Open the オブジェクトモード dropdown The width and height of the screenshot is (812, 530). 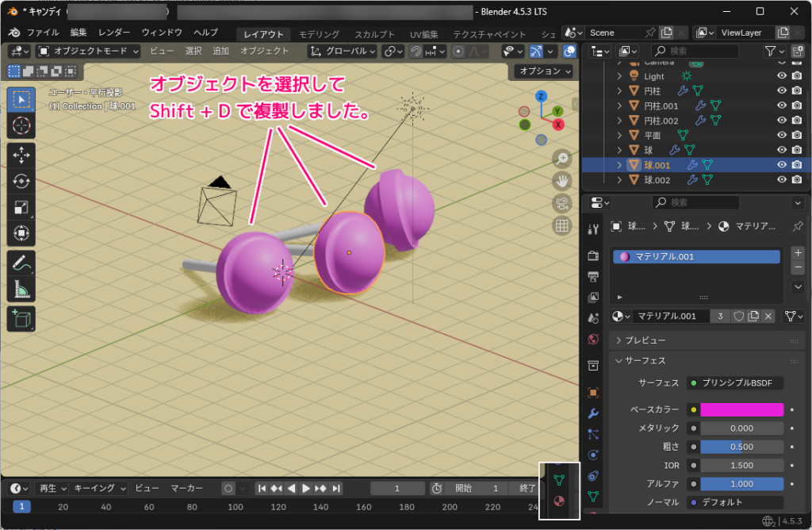point(89,51)
